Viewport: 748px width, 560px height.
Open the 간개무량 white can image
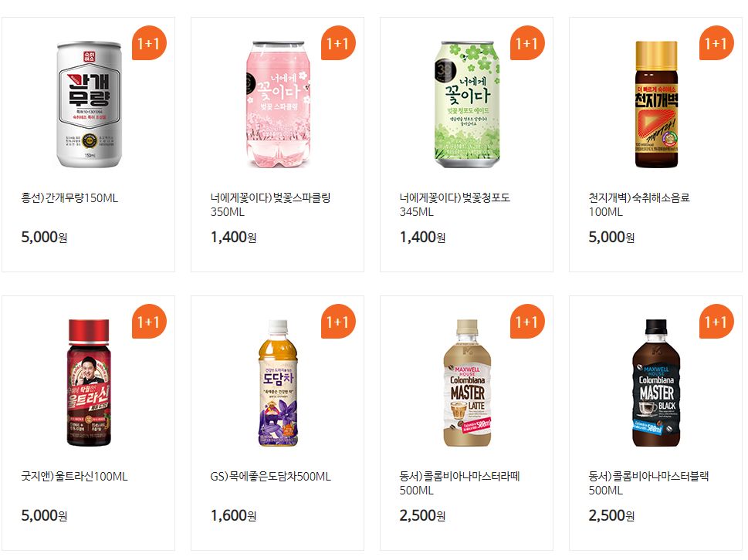[89, 104]
